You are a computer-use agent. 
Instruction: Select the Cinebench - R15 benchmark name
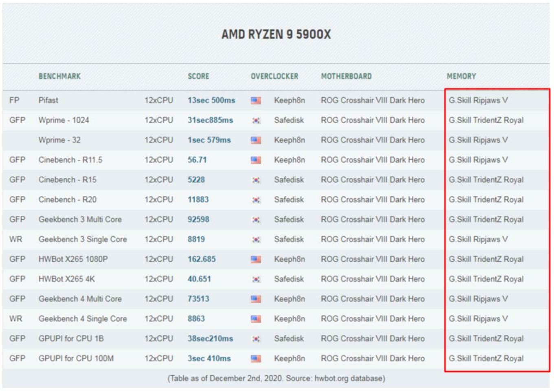coord(68,180)
